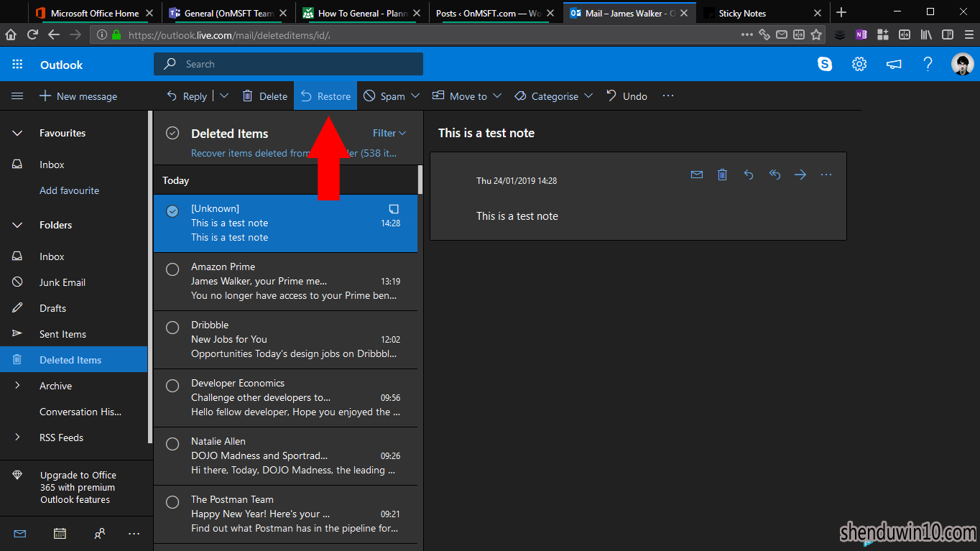Deselect the Unknown test note message
The height and width of the screenshot is (551, 980).
click(172, 211)
